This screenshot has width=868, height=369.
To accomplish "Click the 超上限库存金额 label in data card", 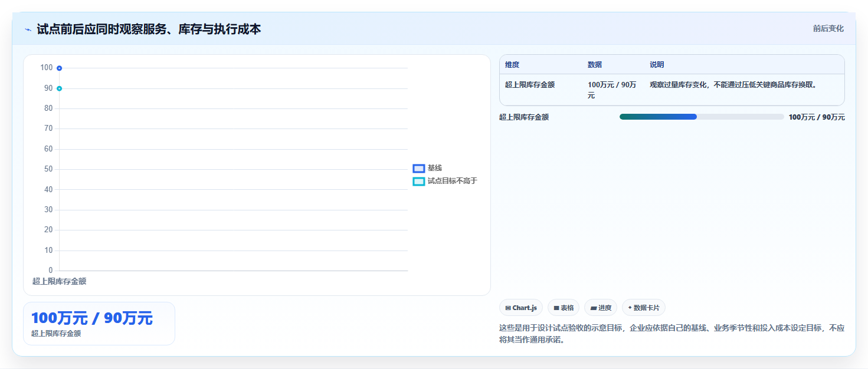I will point(56,334).
